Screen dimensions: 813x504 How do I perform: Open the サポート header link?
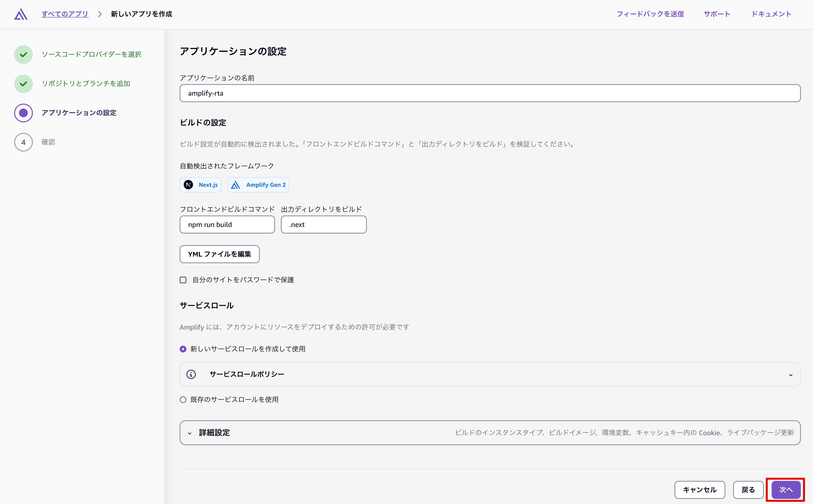[717, 14]
